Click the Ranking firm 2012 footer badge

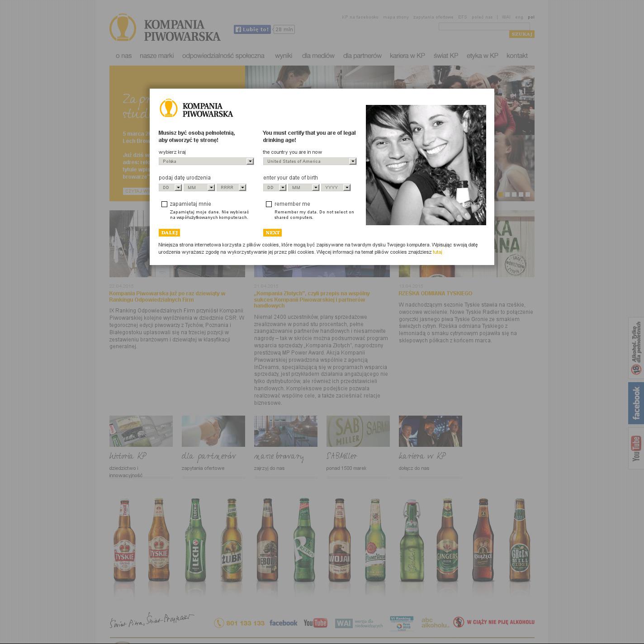click(x=402, y=623)
